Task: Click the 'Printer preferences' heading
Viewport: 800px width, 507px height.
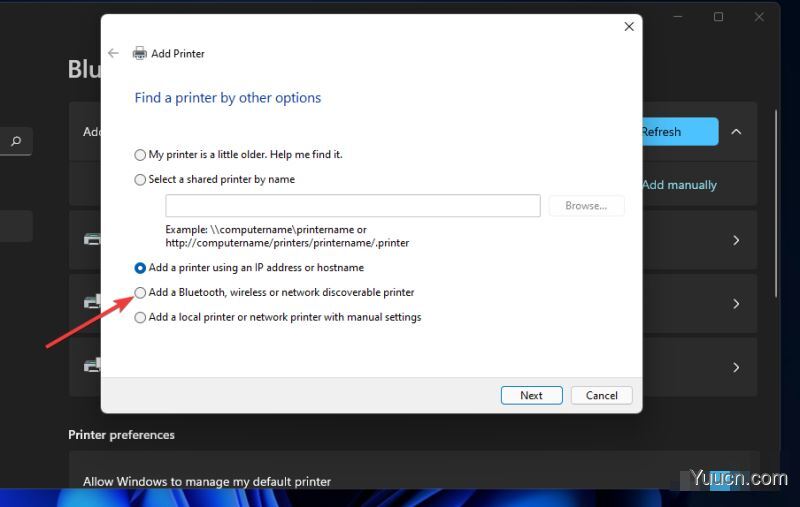Action: (x=121, y=435)
